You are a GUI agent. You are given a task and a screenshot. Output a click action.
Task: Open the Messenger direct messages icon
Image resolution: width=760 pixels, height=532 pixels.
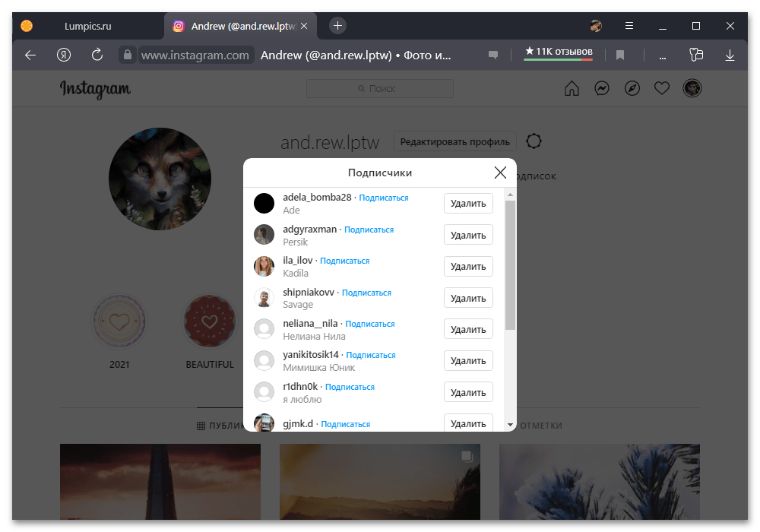(x=601, y=89)
